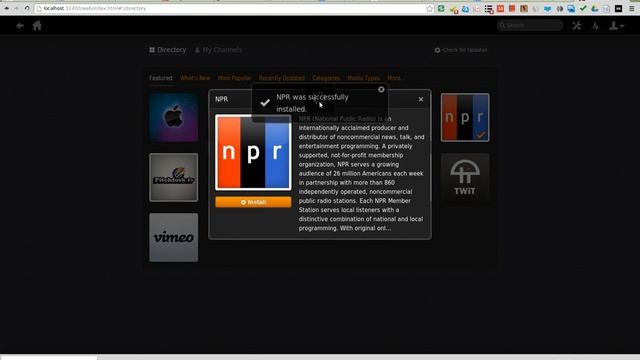
Task: Open the user account dropdown
Action: [616, 26]
